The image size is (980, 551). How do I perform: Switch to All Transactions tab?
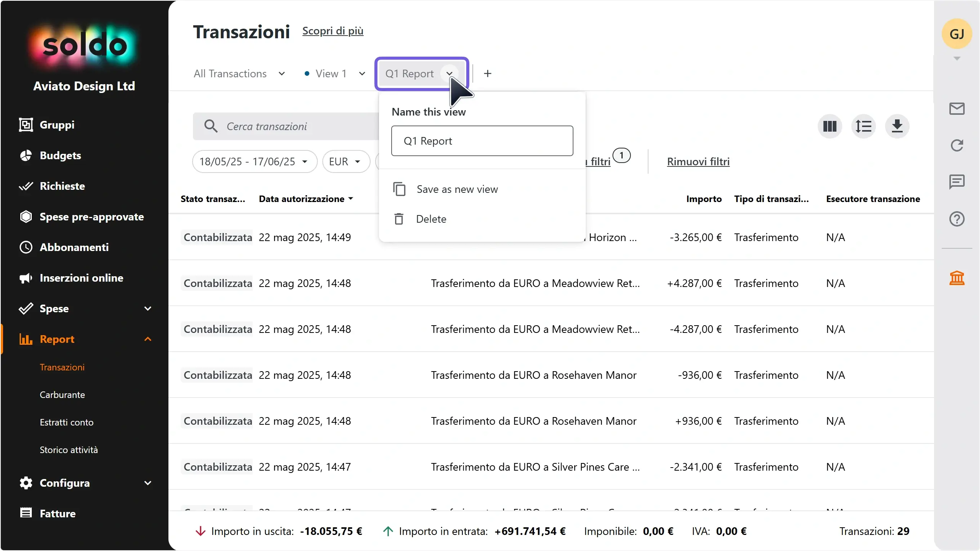(230, 73)
